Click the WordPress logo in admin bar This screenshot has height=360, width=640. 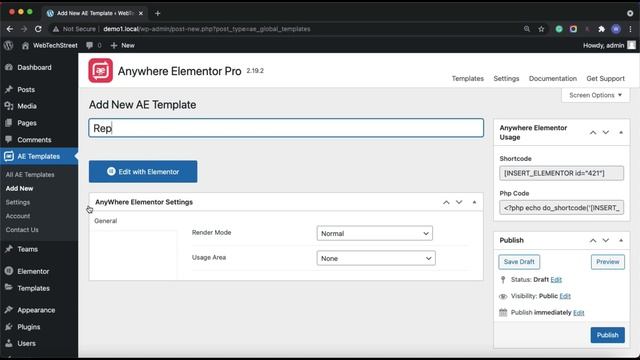pyautogui.click(x=8, y=45)
